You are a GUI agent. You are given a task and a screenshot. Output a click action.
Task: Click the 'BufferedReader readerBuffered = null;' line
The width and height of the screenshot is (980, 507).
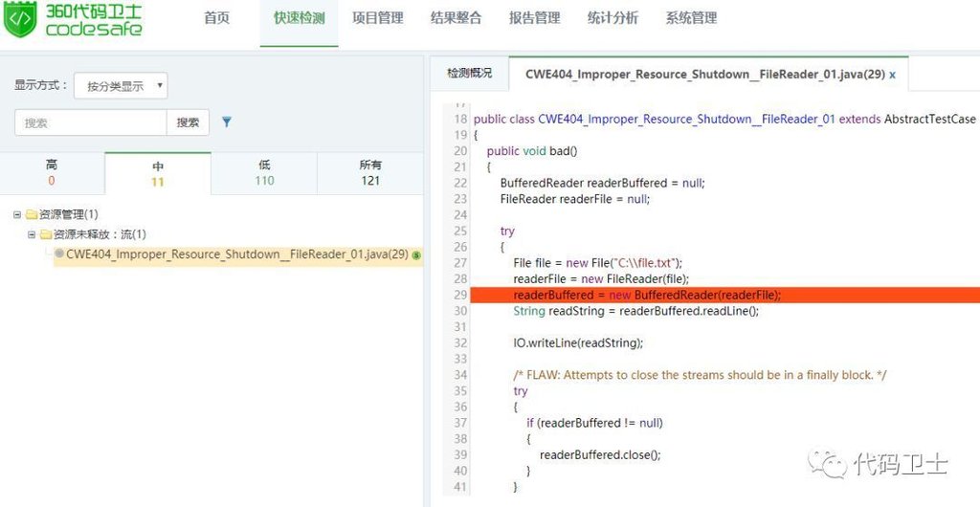(x=603, y=183)
